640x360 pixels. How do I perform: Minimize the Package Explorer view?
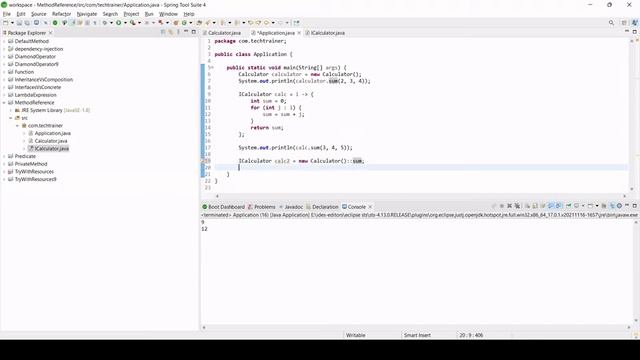186,32
